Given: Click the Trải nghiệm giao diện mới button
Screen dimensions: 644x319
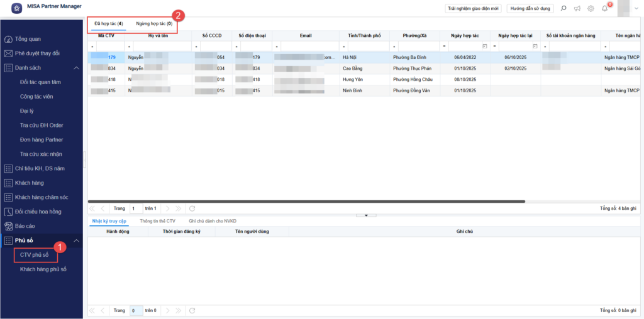Looking at the screenshot, I should click(x=472, y=8).
